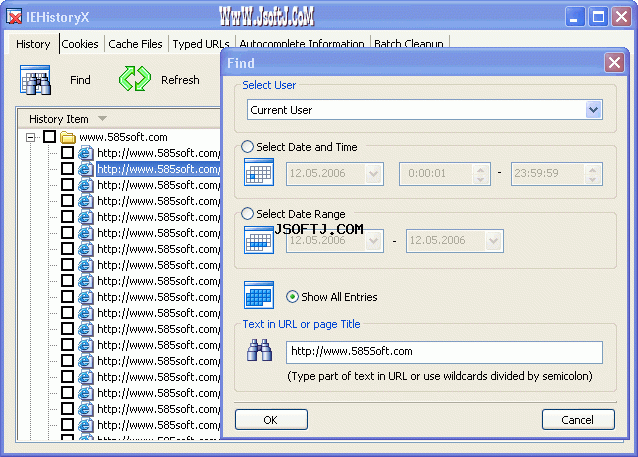
Task: Click the folder icon of www.585soft.com
Action: pyautogui.click(x=68, y=137)
